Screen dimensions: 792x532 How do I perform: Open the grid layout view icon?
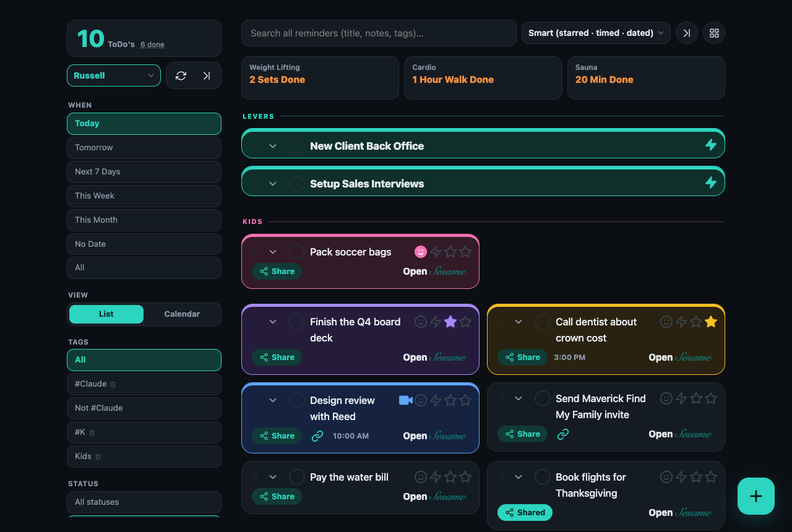[714, 33]
